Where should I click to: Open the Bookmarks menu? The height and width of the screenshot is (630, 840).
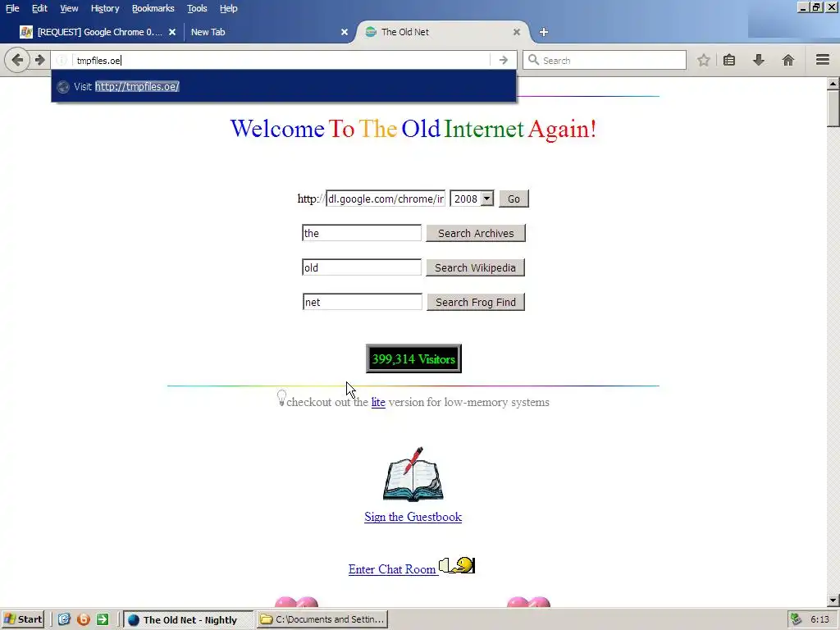point(153,8)
